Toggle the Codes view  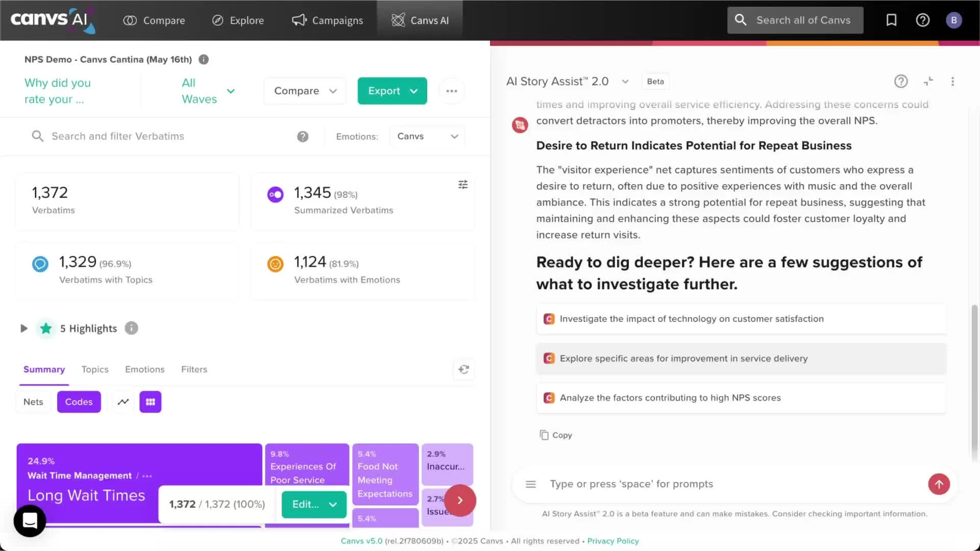tap(79, 402)
